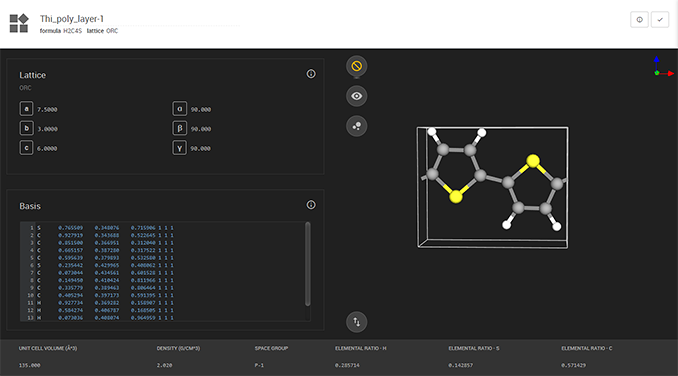Click basis line 4 with 0.665157
This screenshot has height=376, width=678.
(x=105, y=250)
